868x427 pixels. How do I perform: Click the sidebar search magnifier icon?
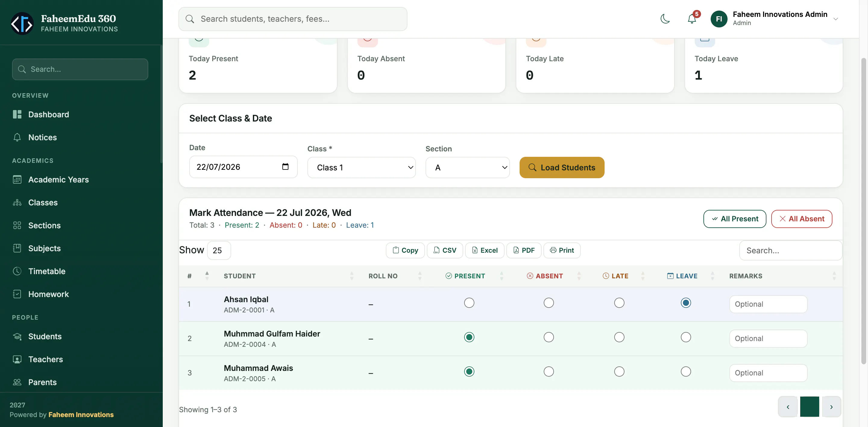coord(22,69)
